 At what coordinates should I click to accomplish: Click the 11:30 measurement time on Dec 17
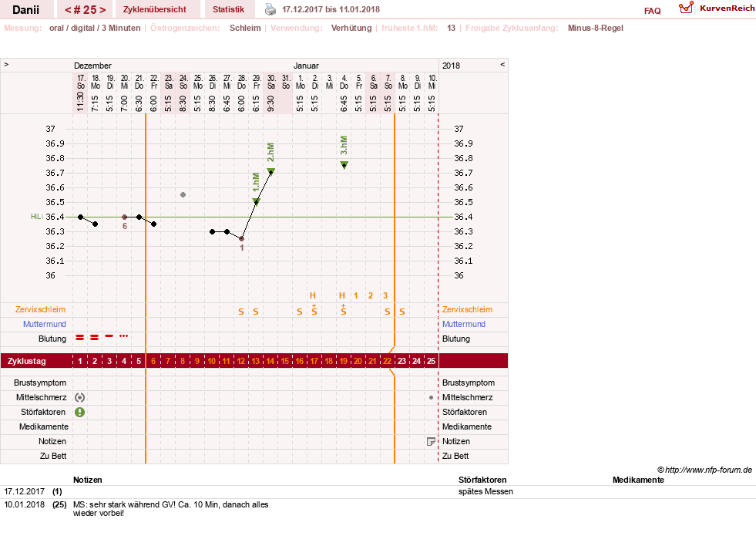coord(80,103)
